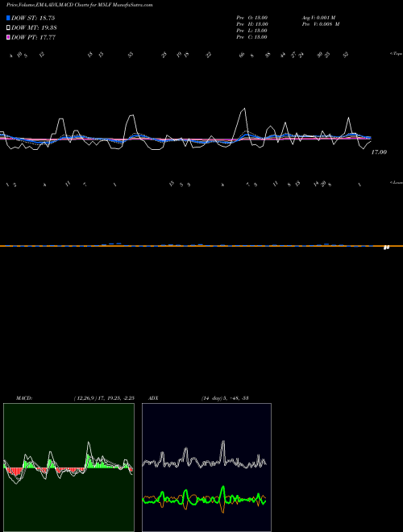Click the chart title mentioning MunafaSutra.com
The image size is (403, 532).
pos(79,5)
